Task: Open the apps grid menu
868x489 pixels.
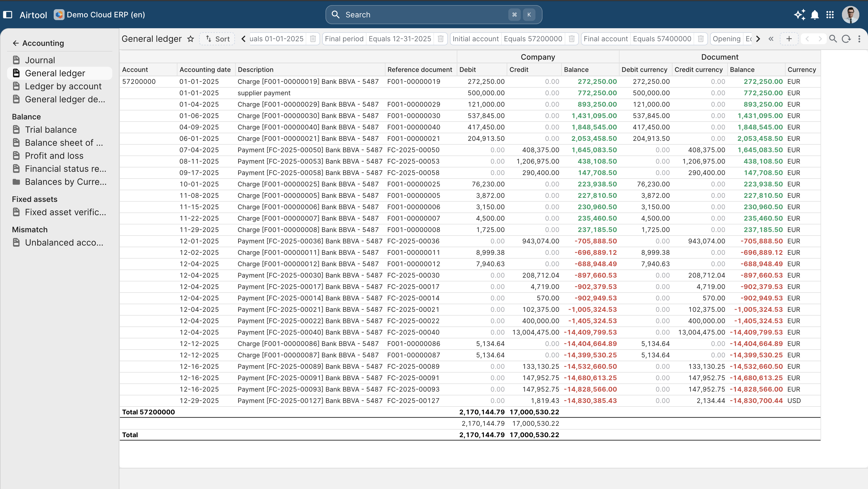Action: 830,15
